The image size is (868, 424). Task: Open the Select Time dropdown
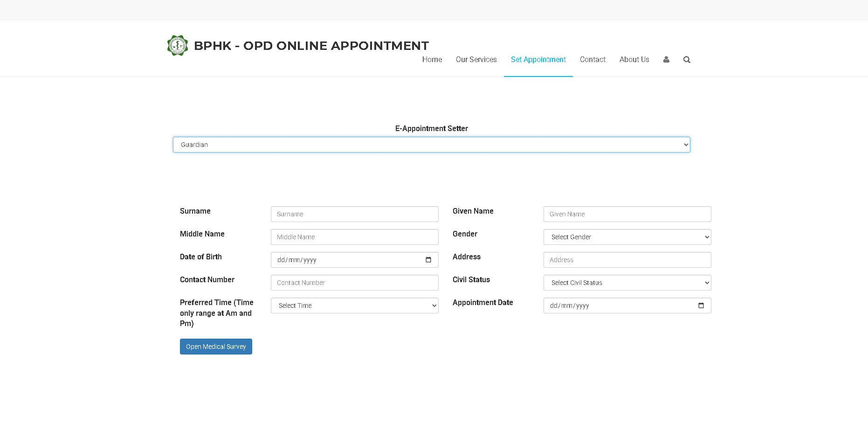pos(355,306)
